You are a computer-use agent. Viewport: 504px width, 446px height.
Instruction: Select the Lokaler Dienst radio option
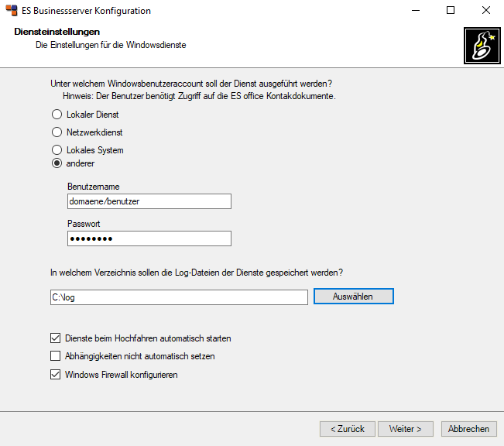tap(57, 115)
